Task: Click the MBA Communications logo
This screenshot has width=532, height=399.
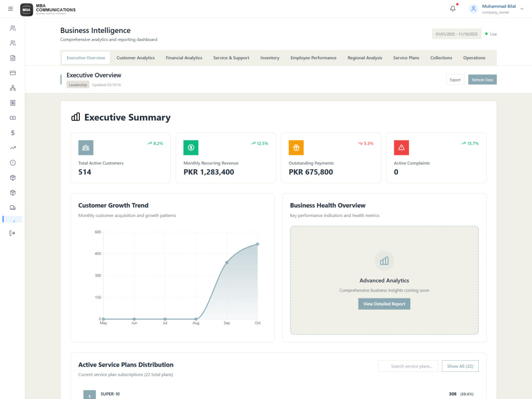Action: click(x=48, y=10)
